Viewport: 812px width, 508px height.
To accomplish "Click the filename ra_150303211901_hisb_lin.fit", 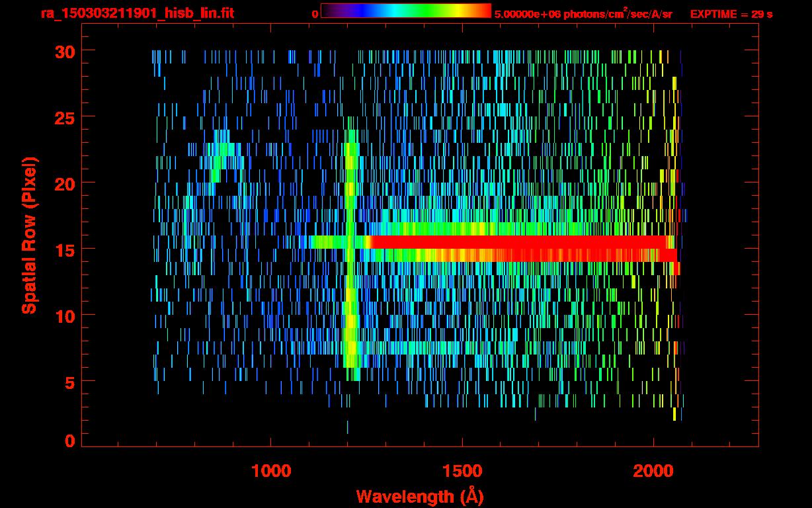I will coord(137,13).
